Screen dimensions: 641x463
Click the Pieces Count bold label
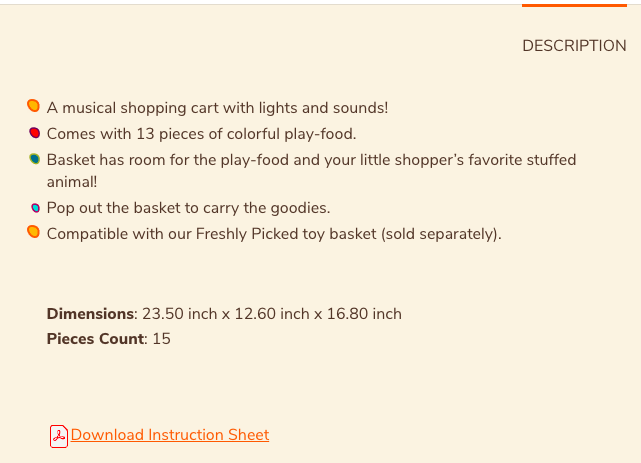[95, 339]
